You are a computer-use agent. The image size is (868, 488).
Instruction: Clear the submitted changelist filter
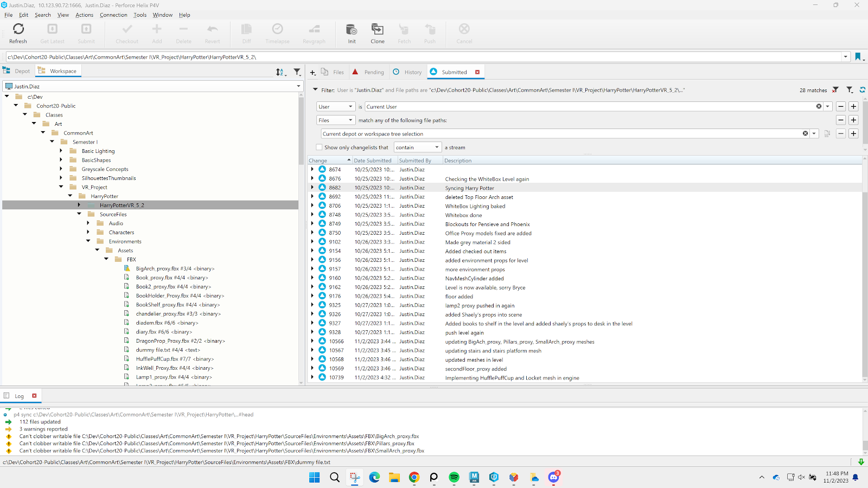pos(836,90)
